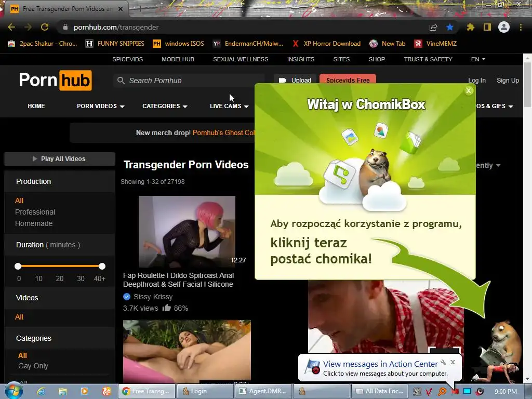This screenshot has height=399, width=532.
Task: Open the VineMEMZ bookmark
Action: pyautogui.click(x=436, y=44)
